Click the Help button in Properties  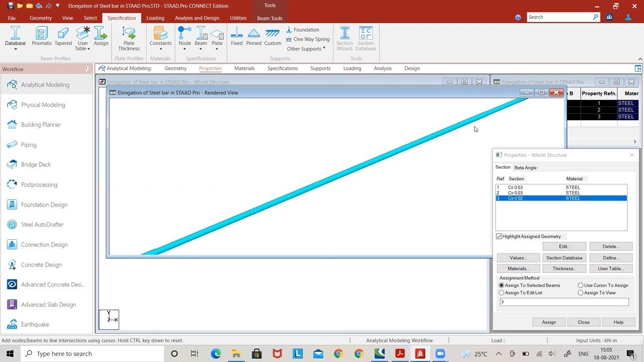point(619,322)
